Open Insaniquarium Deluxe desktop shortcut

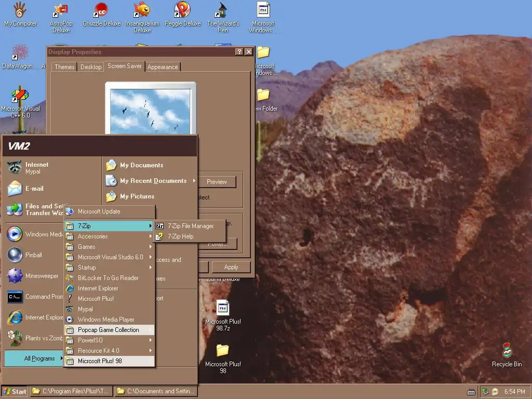(x=142, y=18)
